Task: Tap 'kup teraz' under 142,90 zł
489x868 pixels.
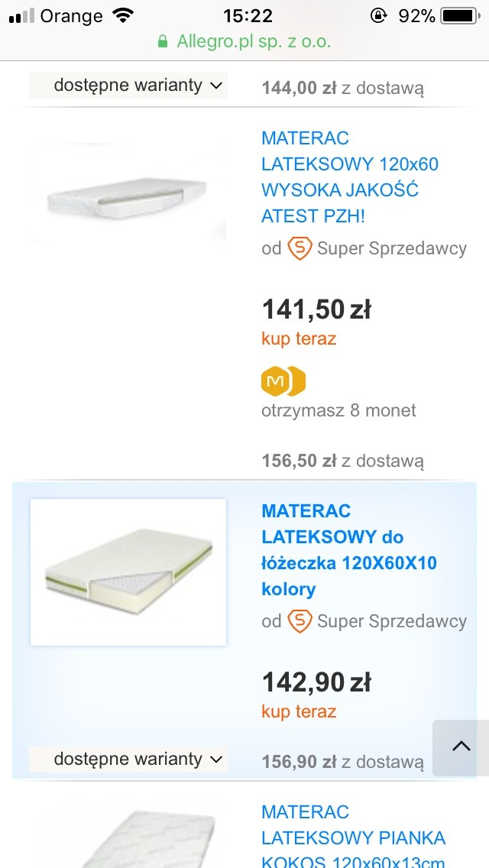Action: [299, 711]
